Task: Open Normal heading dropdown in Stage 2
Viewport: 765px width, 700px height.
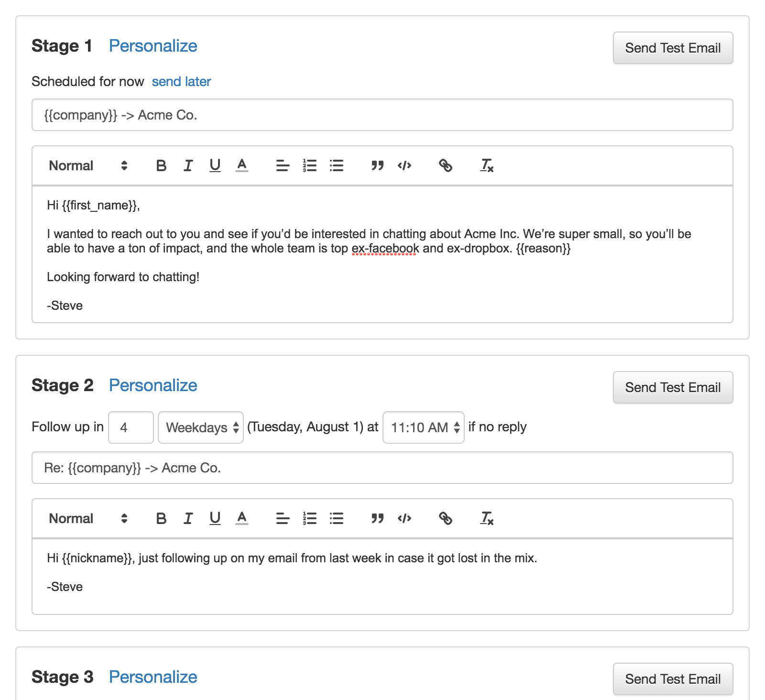Action: (x=88, y=518)
